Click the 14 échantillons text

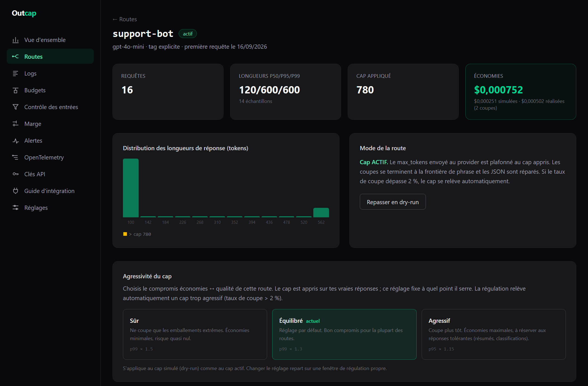255,101
